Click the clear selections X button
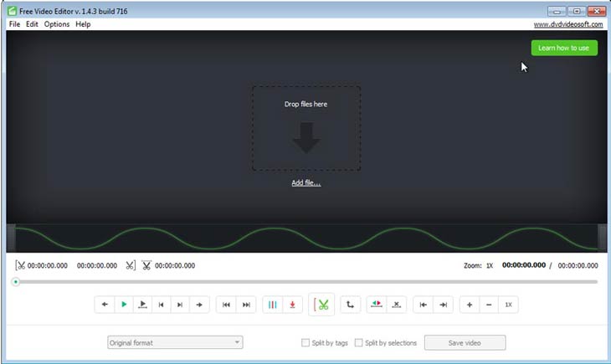611x364 pixels. coord(396,305)
